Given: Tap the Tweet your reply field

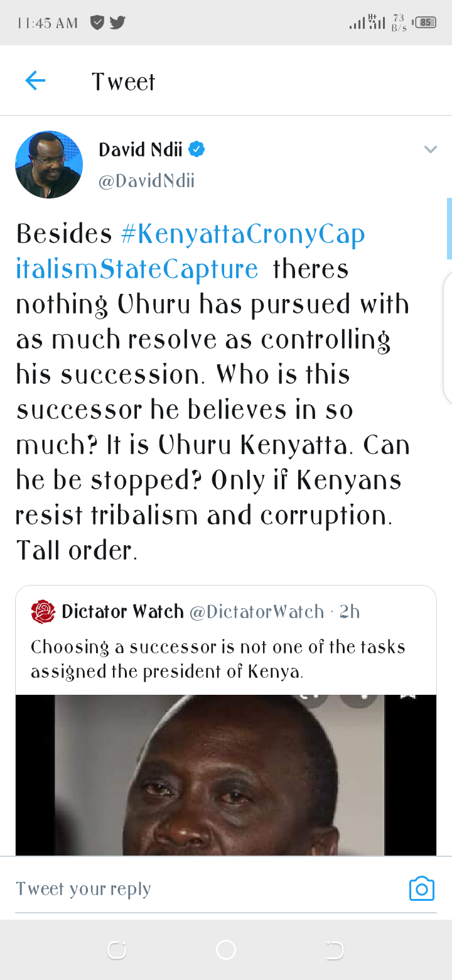Looking at the screenshot, I should (207, 889).
